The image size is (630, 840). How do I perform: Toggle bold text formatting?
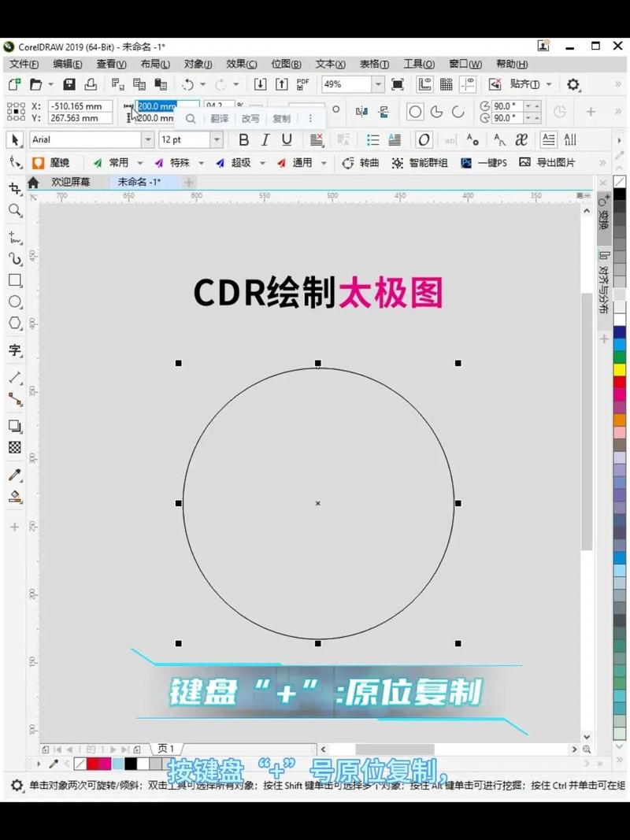point(243,139)
